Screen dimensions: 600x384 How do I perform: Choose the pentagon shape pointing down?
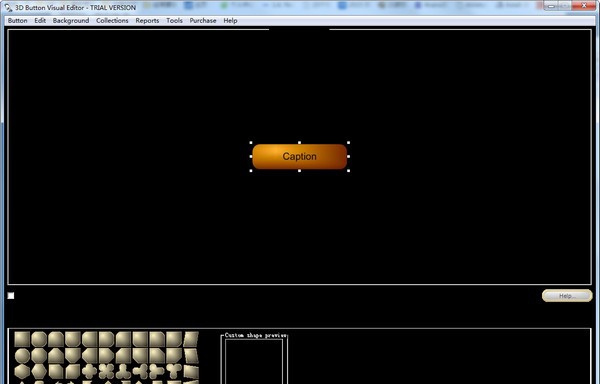73,356
